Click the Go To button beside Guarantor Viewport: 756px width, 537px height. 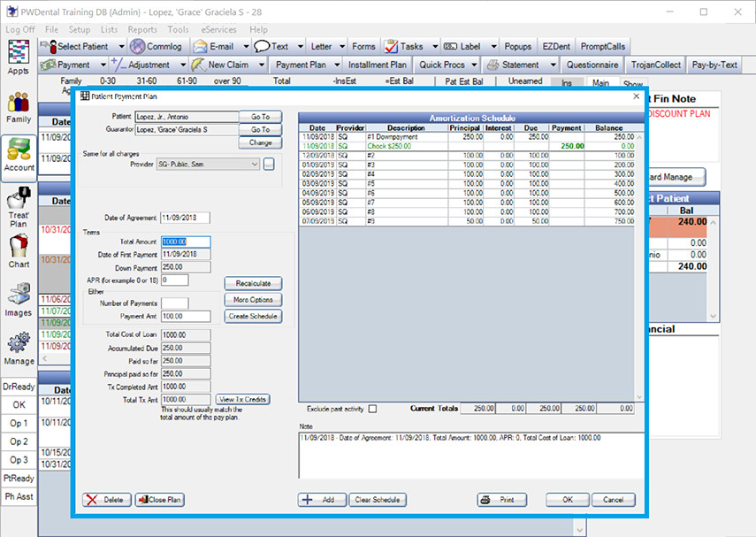(260, 130)
